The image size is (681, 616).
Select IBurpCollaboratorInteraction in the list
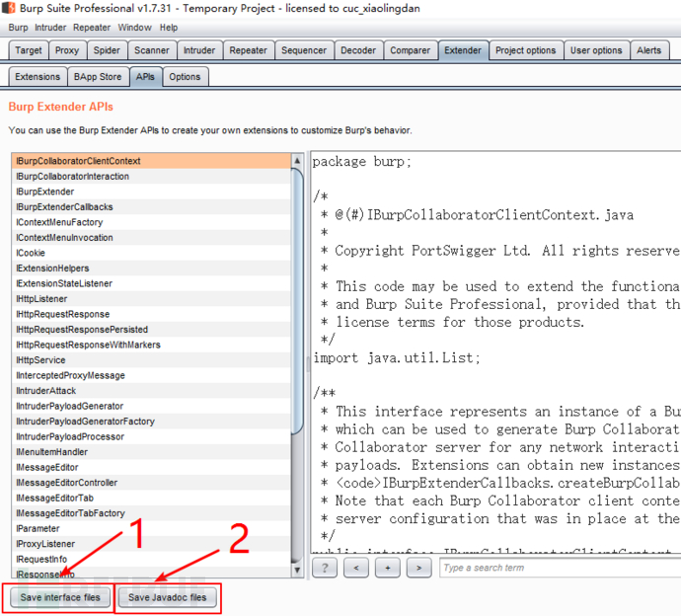[x=151, y=177]
